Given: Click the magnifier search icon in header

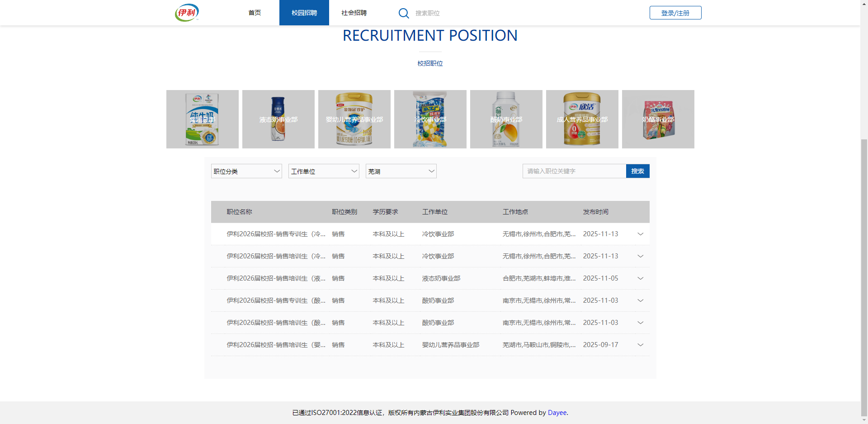Looking at the screenshot, I should pos(404,13).
